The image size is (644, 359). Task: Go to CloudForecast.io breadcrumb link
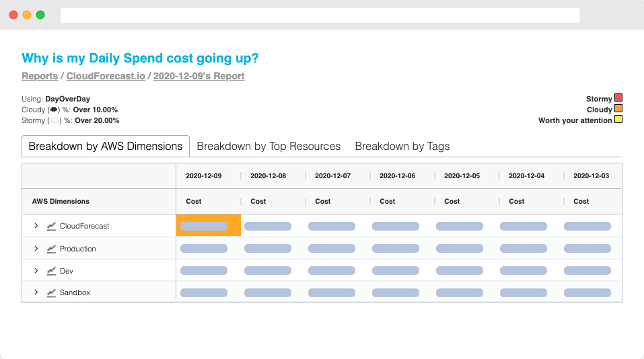106,77
